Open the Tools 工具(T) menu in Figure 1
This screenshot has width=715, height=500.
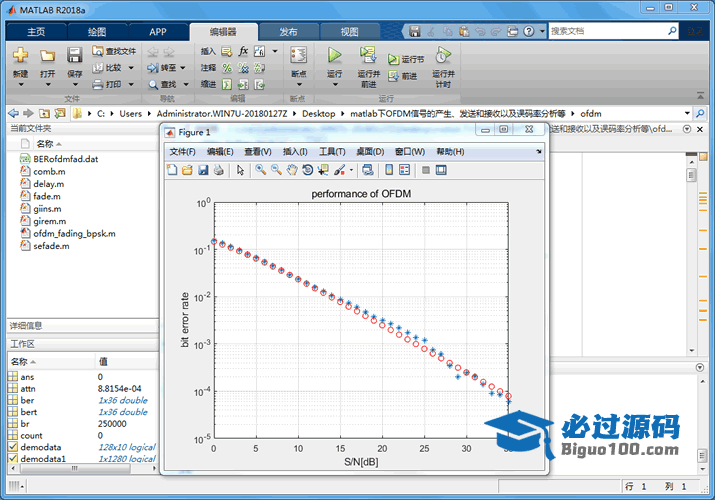(332, 152)
